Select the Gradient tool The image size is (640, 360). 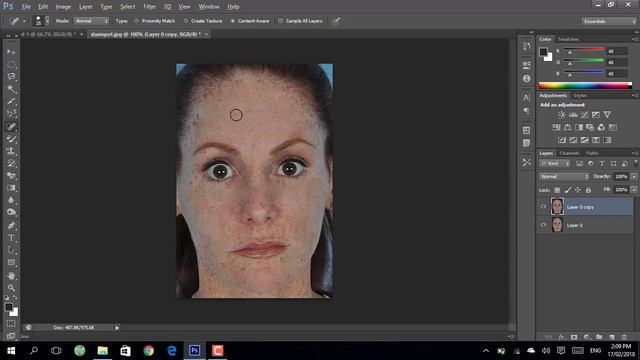point(11,188)
